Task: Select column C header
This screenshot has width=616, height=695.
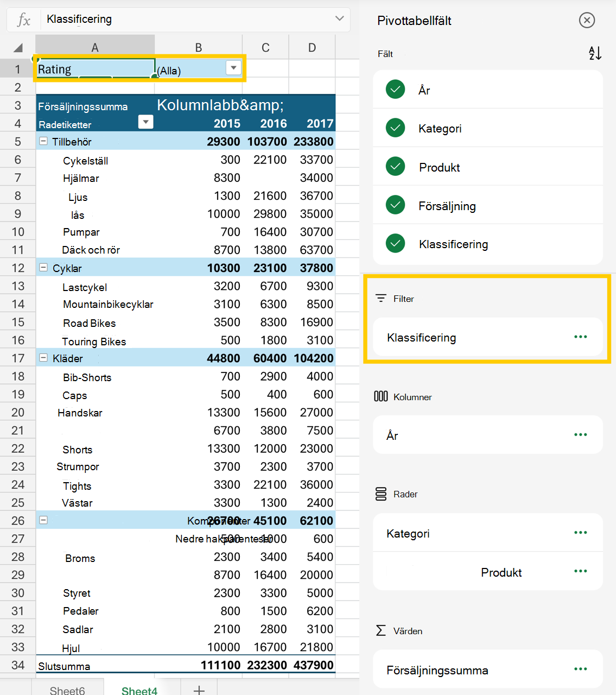Action: (x=265, y=47)
